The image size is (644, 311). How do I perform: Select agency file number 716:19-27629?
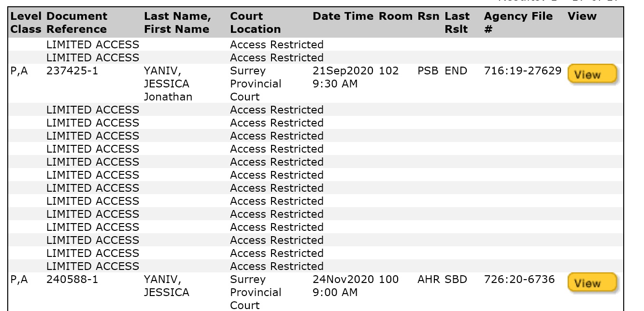pyautogui.click(x=523, y=71)
